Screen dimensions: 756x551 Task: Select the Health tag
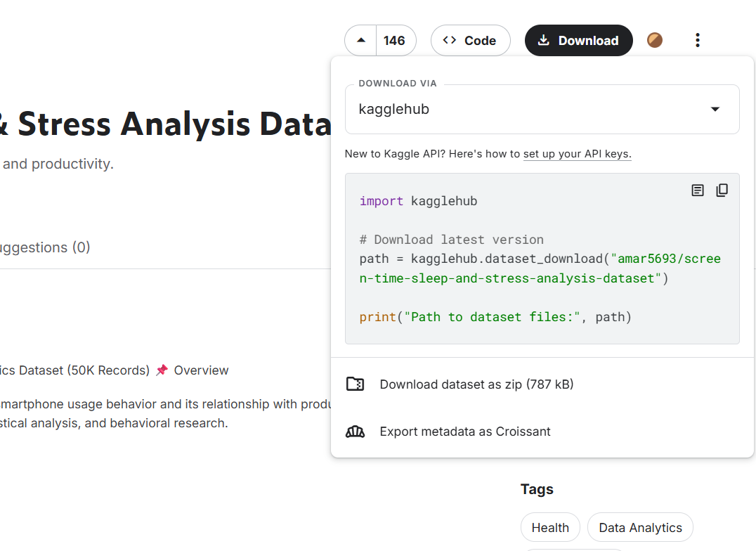click(550, 528)
